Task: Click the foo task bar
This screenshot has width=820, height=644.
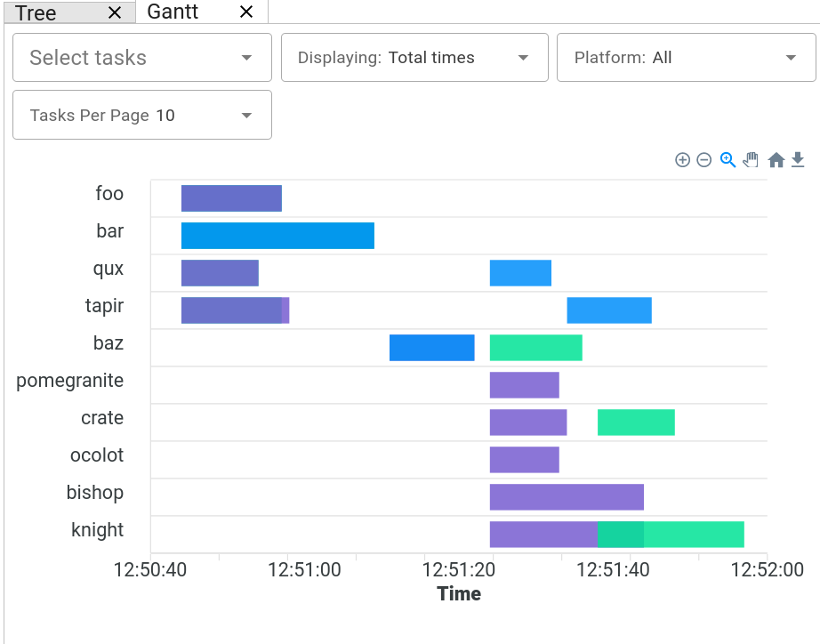Action: pyautogui.click(x=231, y=198)
